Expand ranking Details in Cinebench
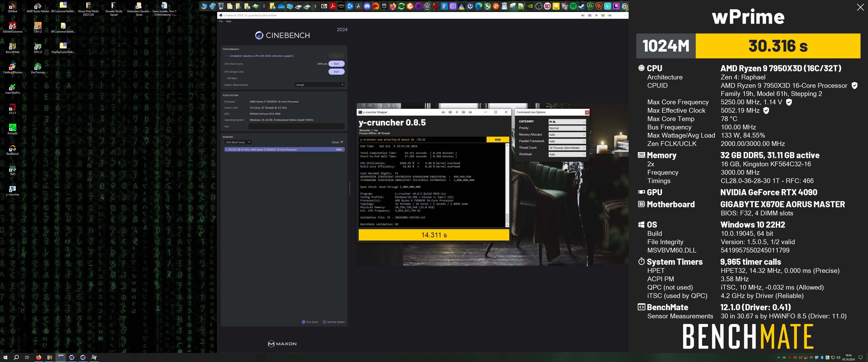The height and width of the screenshot is (362, 868). pos(337,142)
